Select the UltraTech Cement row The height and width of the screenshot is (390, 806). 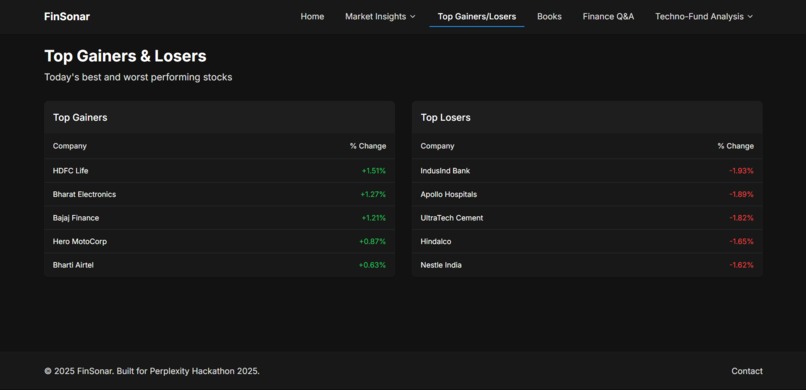(x=587, y=218)
